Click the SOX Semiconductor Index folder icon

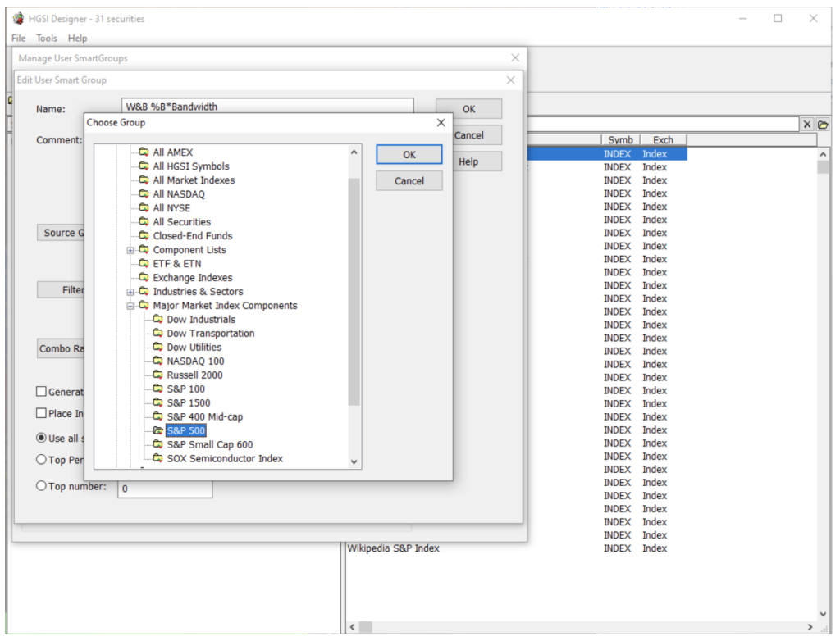[157, 458]
